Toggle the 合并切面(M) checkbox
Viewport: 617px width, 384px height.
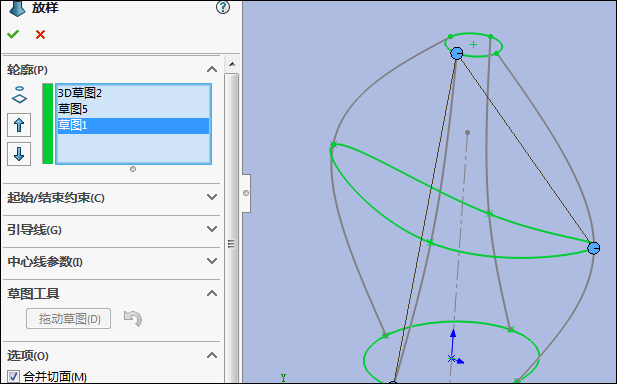13,377
